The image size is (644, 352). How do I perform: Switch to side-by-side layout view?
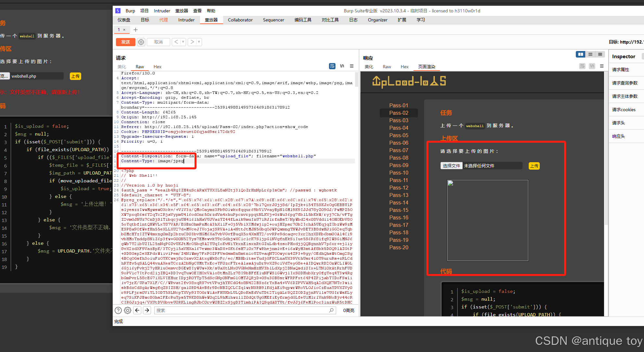(x=580, y=54)
